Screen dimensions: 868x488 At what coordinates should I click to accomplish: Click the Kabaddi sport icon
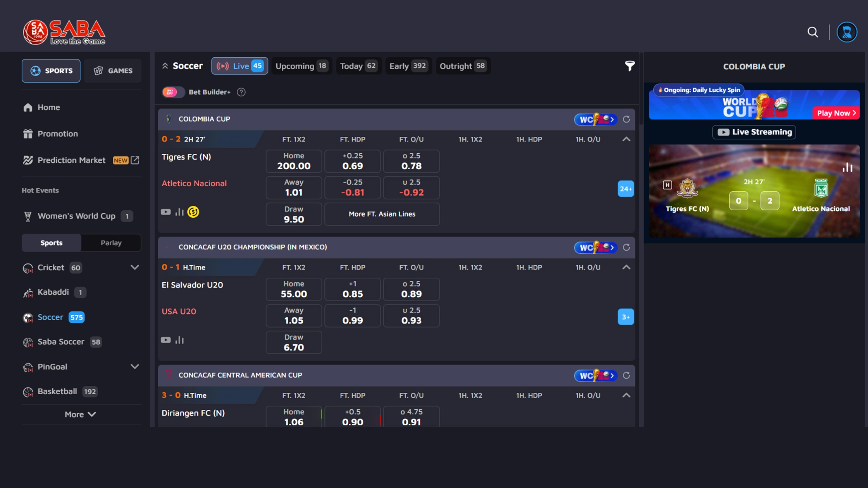[28, 292]
